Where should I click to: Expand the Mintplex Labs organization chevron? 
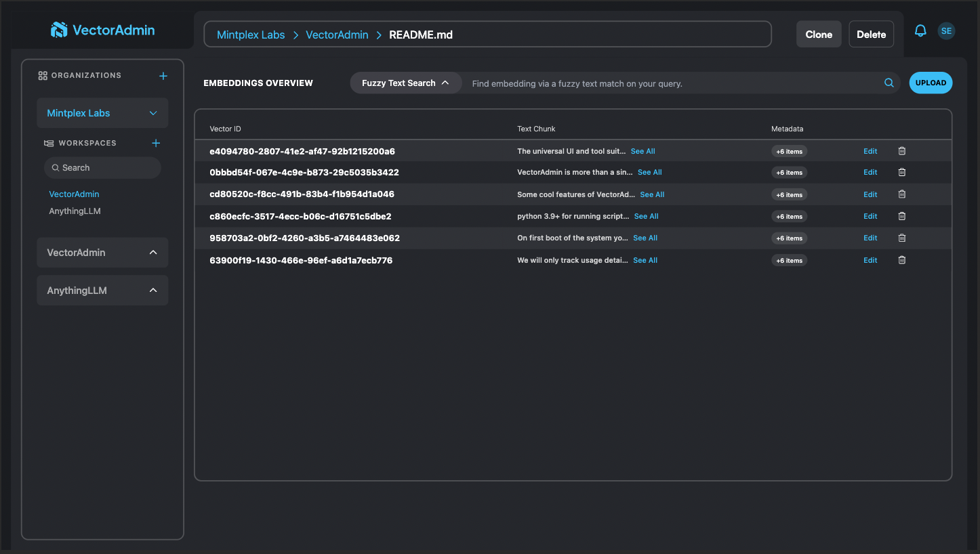tap(153, 113)
